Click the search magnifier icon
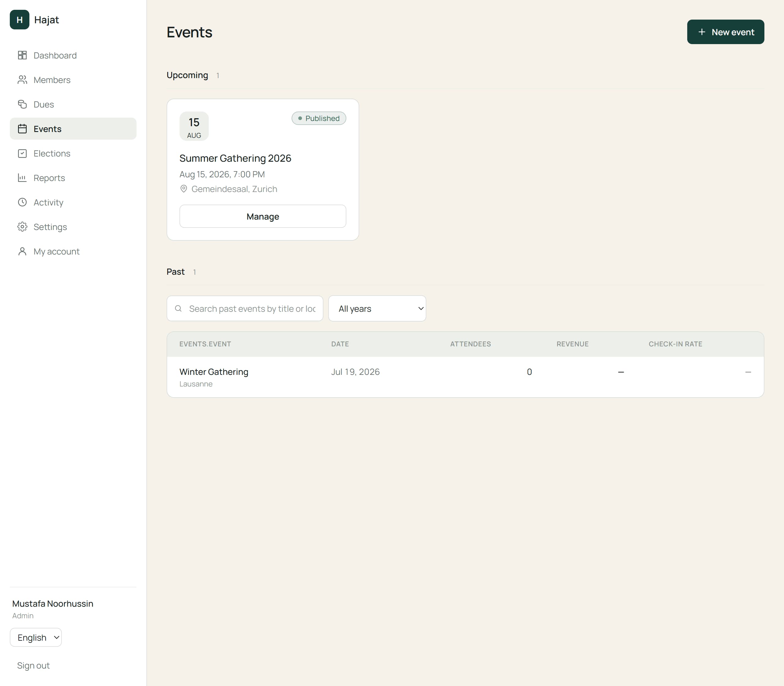The height and width of the screenshot is (686, 784). coord(178,308)
